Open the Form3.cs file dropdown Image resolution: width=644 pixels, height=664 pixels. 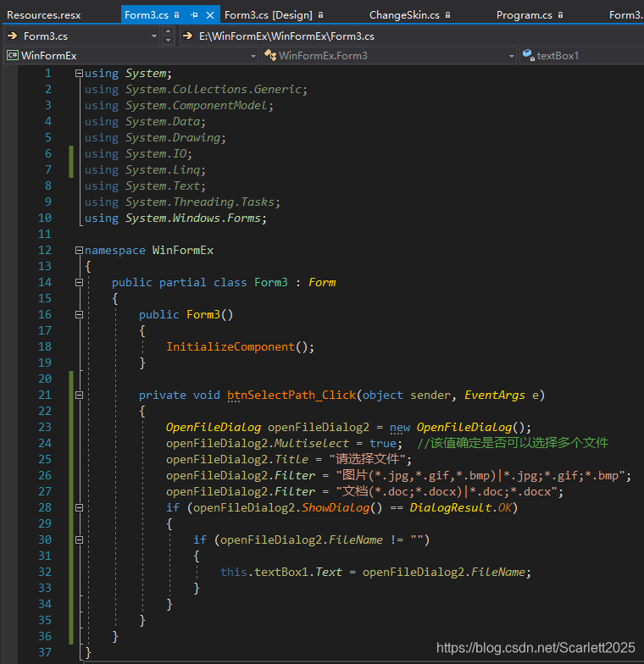pos(154,36)
